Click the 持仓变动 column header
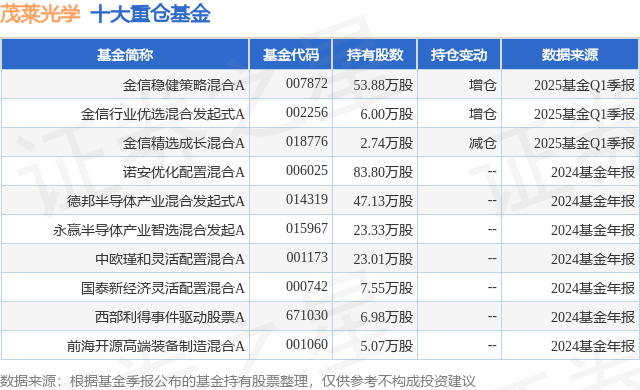Viewport: 640px width, 390px height. [x=459, y=55]
